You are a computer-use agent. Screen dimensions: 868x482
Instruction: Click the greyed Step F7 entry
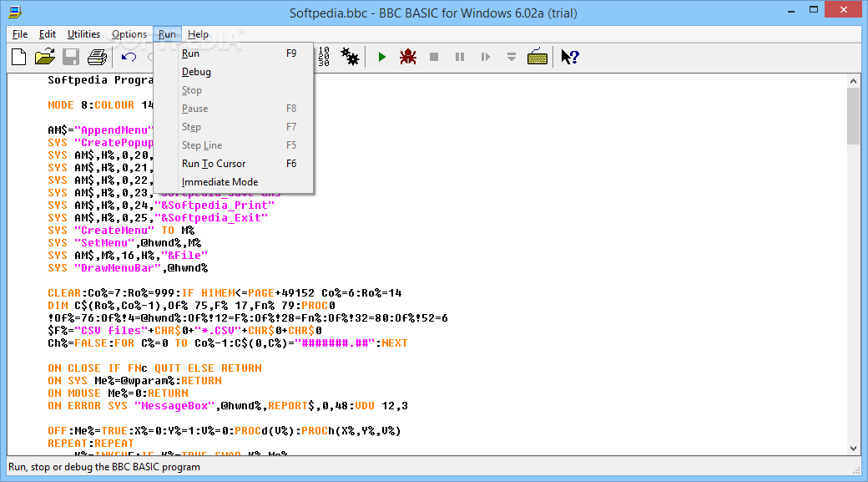click(x=234, y=127)
